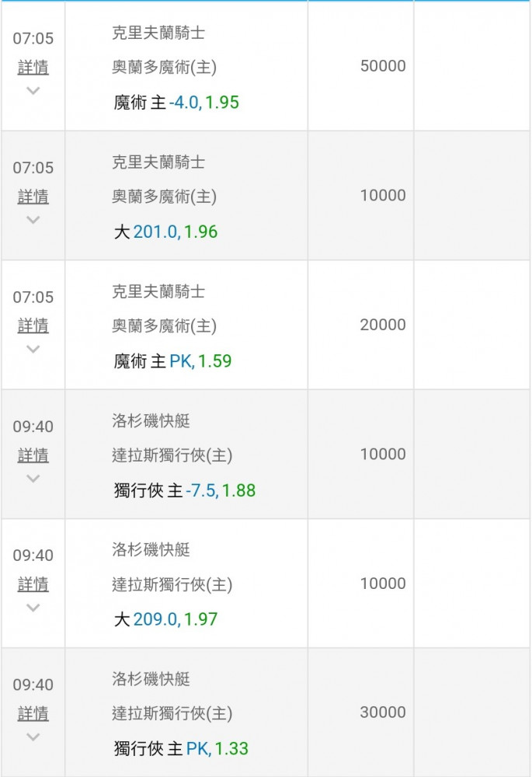Expand the chevron in the 1.96 odds row
532x777 pixels.
[x=33, y=220]
